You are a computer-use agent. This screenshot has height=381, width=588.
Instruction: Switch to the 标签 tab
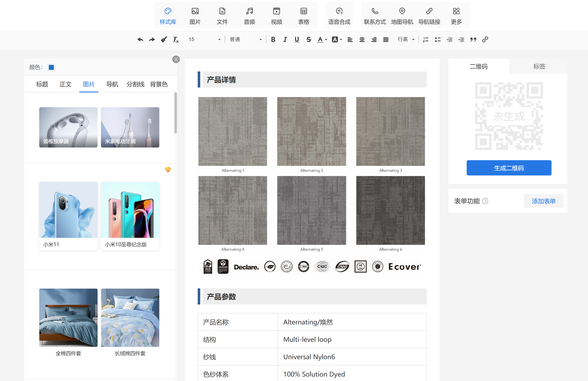pyautogui.click(x=539, y=66)
